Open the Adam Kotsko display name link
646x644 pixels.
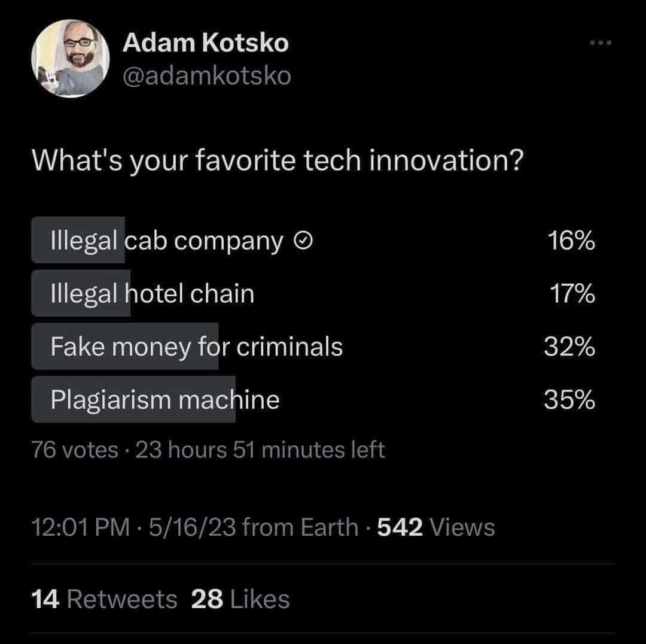coord(205,43)
